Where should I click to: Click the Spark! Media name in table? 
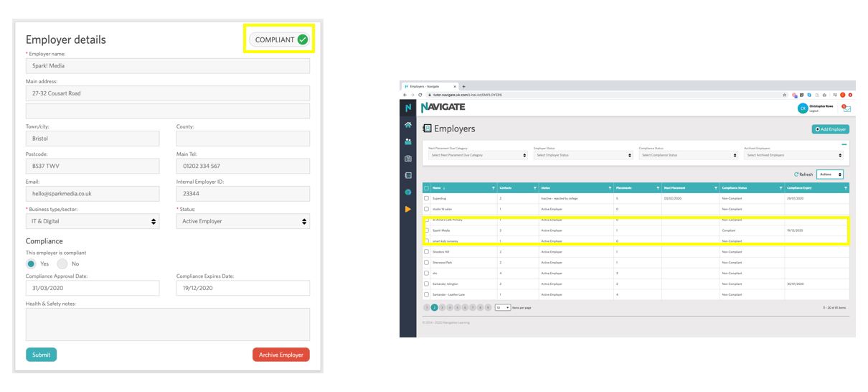(x=440, y=230)
